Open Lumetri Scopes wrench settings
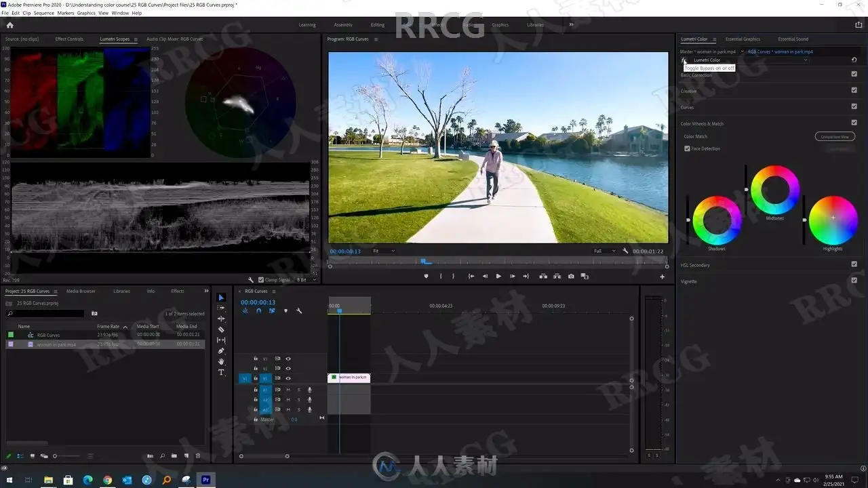Screen dimensions: 868x488 pyautogui.click(x=251, y=280)
